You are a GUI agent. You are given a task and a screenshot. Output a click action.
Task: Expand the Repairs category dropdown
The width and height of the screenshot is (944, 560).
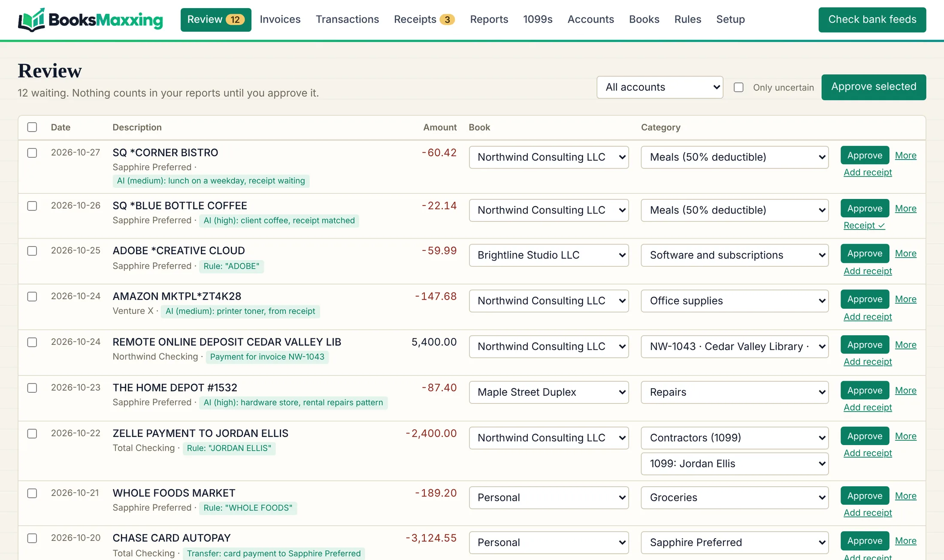[735, 392]
